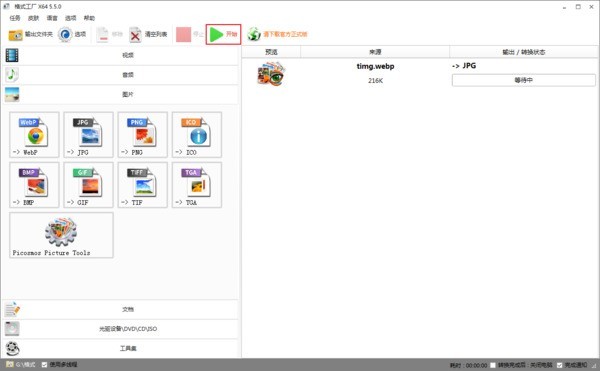Choose the -> TGA image format tile

coord(197,185)
